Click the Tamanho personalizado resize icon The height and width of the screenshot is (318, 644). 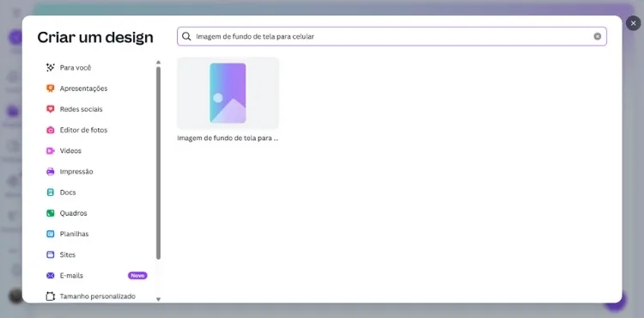coord(50,297)
